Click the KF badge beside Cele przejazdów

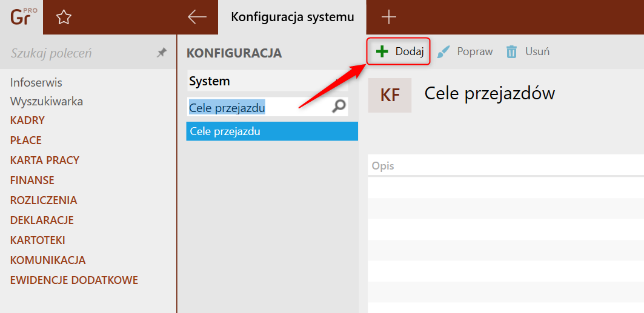[390, 95]
